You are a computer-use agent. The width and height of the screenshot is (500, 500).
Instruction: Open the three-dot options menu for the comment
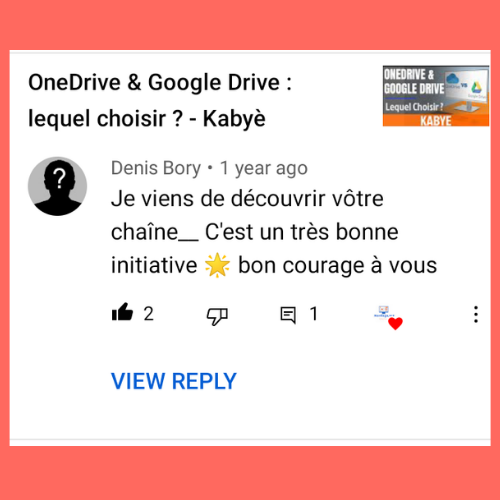476,314
